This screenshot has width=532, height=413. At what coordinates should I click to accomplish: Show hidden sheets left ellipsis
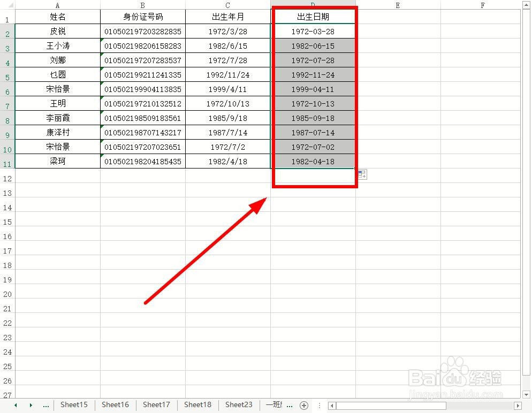coord(46,405)
